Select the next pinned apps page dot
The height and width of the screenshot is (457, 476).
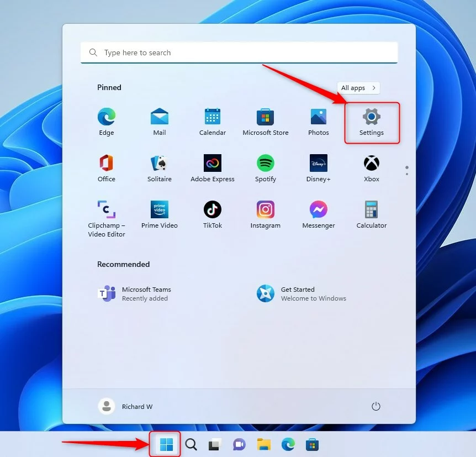pos(407,174)
